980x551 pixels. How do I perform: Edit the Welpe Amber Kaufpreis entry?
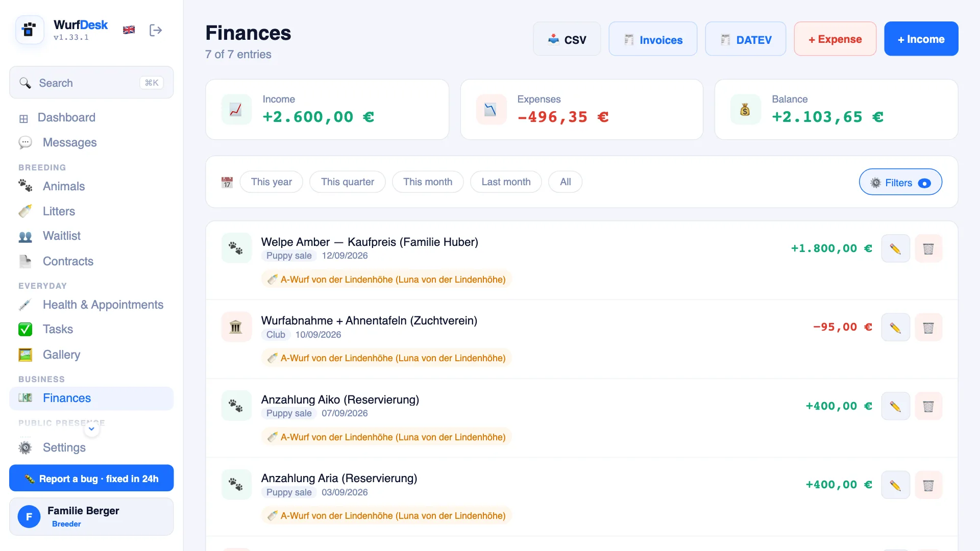click(x=895, y=248)
